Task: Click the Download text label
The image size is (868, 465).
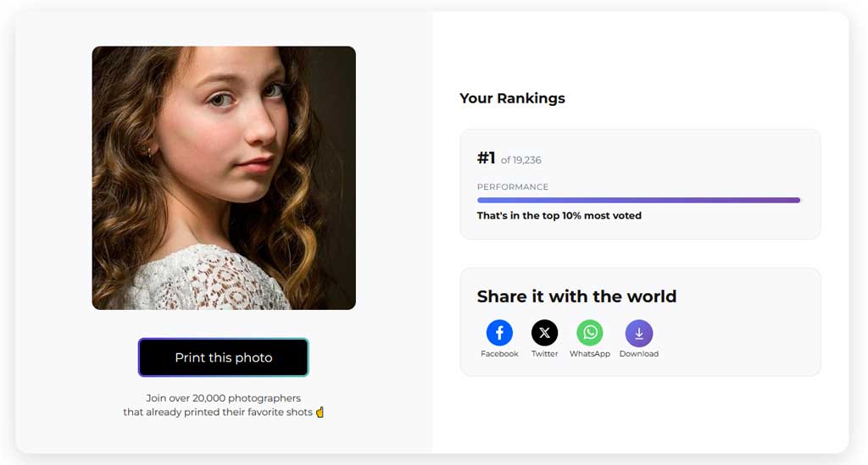Action: [639, 354]
